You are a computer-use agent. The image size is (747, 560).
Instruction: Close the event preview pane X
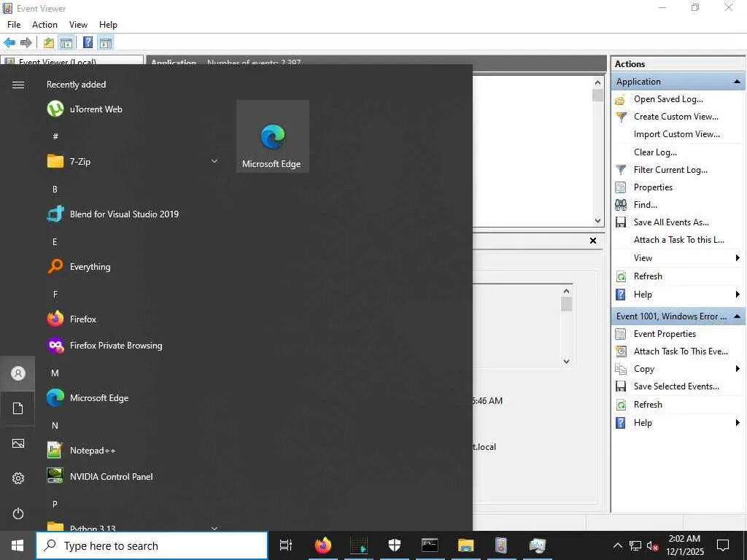tap(593, 241)
